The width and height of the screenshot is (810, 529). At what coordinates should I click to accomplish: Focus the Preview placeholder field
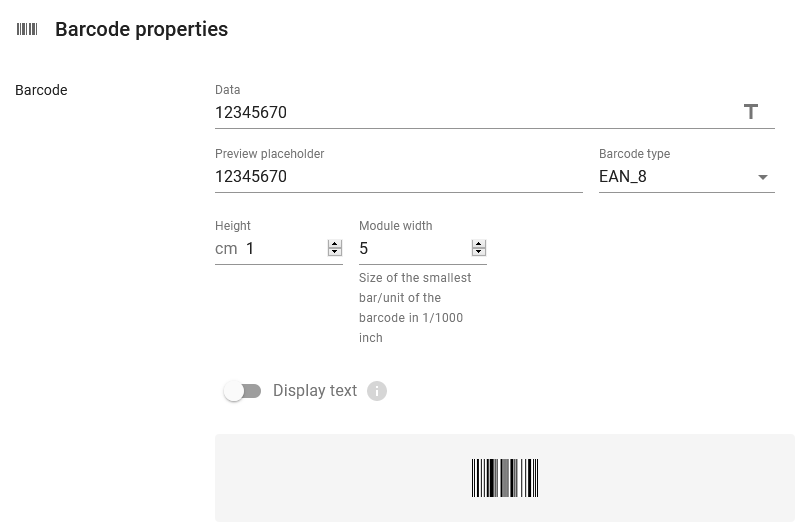399,177
